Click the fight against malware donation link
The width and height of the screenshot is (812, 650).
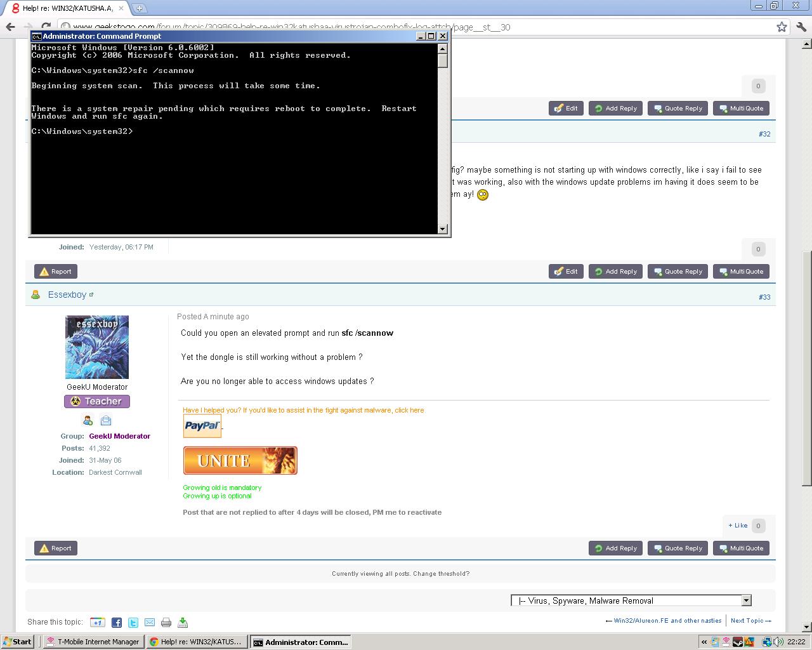(303, 410)
